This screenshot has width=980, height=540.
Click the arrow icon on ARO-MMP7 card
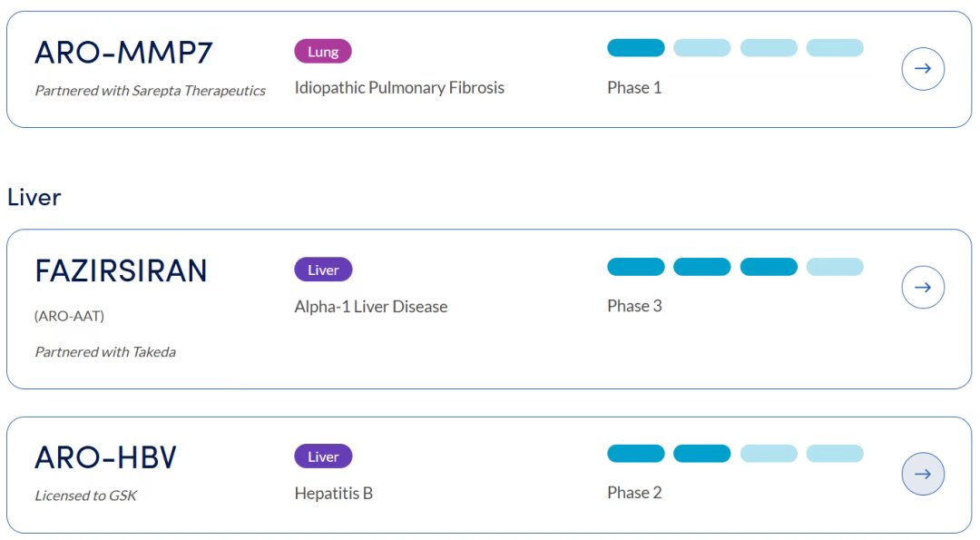point(923,69)
